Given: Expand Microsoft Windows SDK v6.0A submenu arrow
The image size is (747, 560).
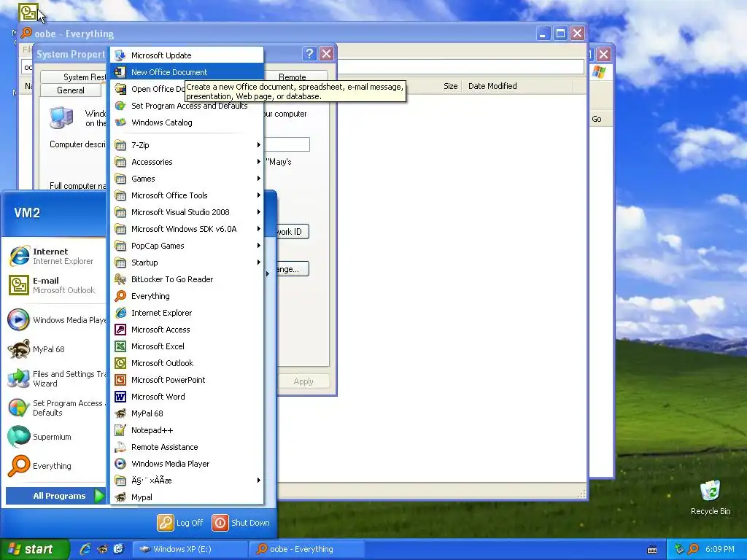Looking at the screenshot, I should 258,229.
